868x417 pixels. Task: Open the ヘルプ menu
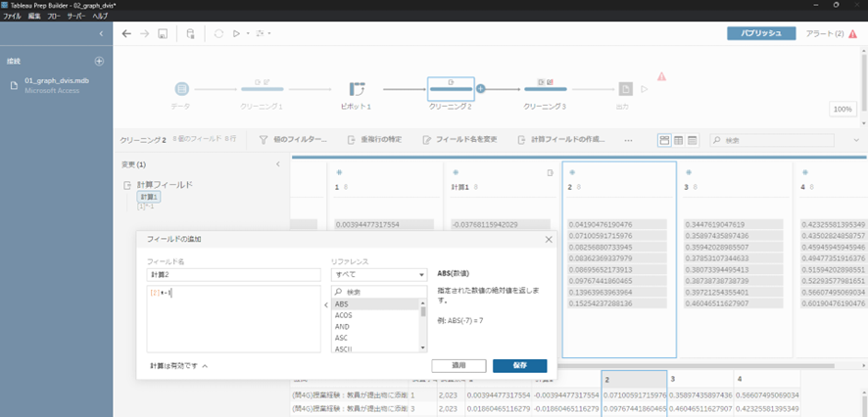[100, 16]
